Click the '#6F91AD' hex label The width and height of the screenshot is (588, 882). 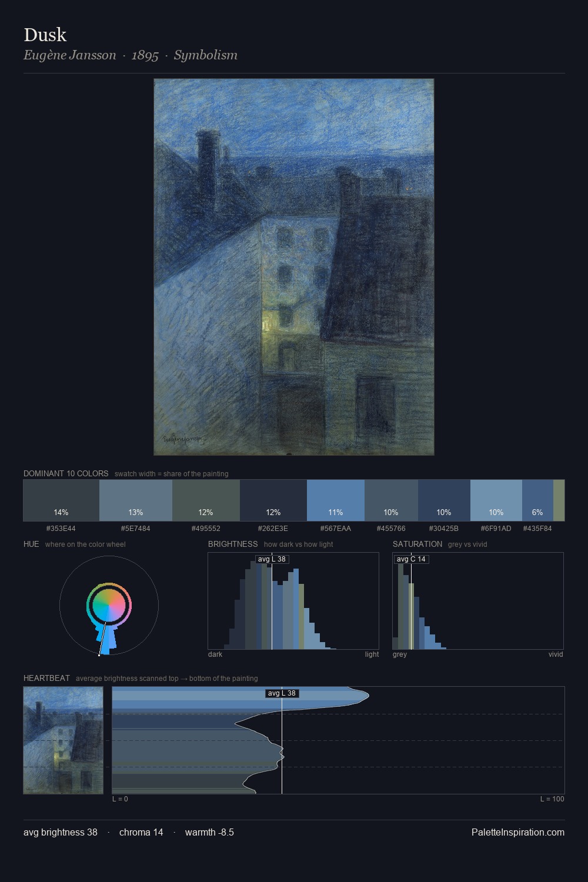(496, 528)
